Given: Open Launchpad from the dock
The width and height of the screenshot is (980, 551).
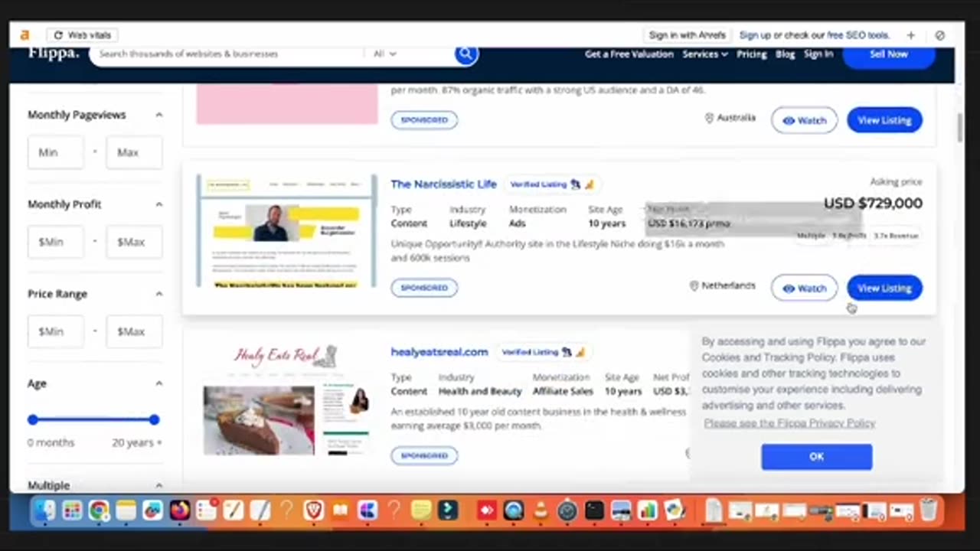Looking at the screenshot, I should [72, 510].
